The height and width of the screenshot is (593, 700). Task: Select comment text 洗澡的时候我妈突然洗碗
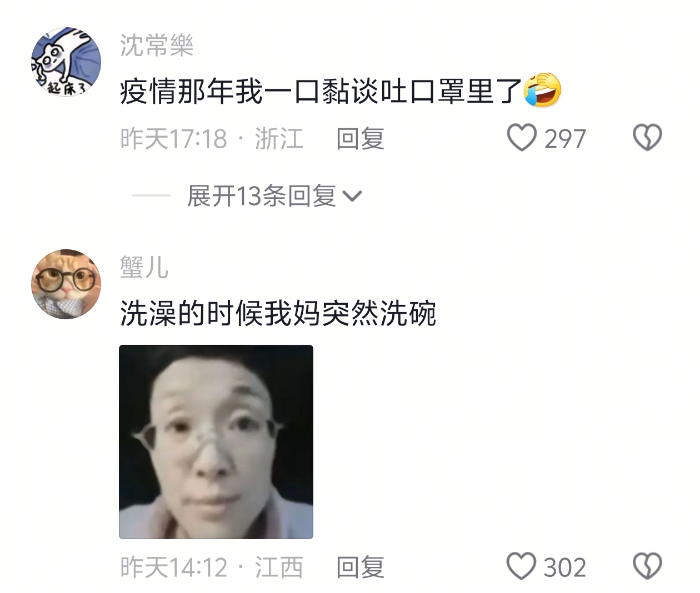click(x=278, y=314)
